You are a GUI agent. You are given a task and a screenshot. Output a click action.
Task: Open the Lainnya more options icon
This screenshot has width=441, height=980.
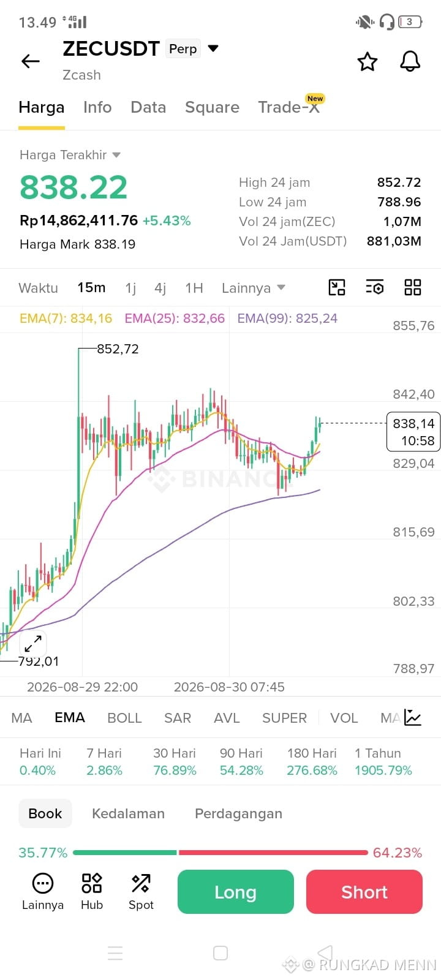point(42,891)
